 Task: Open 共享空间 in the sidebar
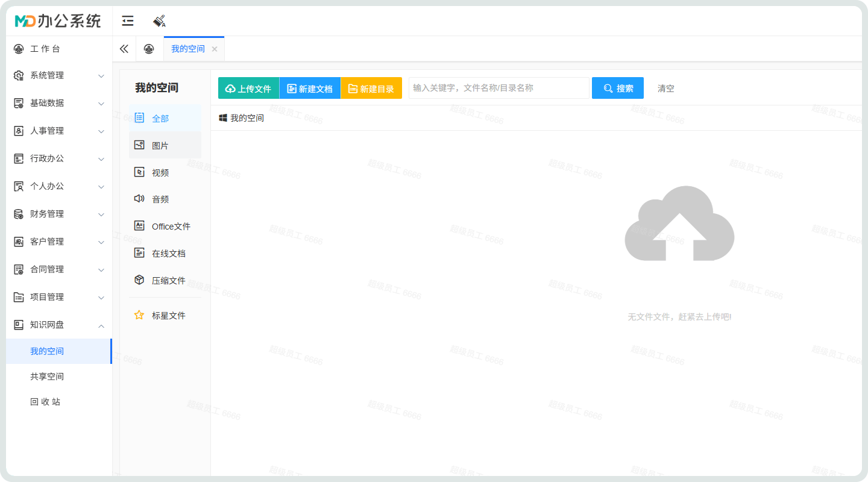coord(47,377)
